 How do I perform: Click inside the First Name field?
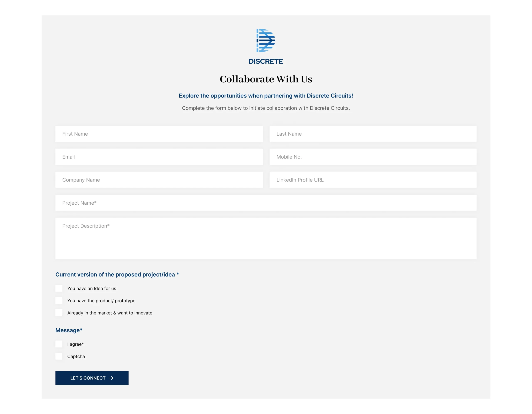point(159,134)
